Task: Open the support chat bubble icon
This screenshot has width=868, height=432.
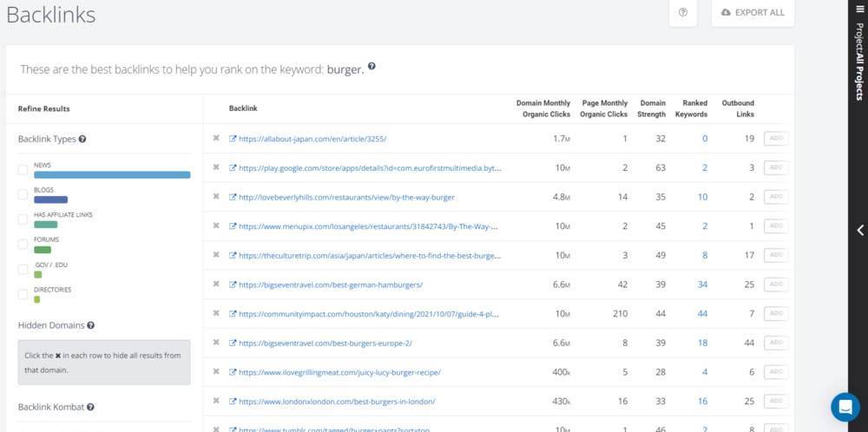Action: [x=845, y=407]
